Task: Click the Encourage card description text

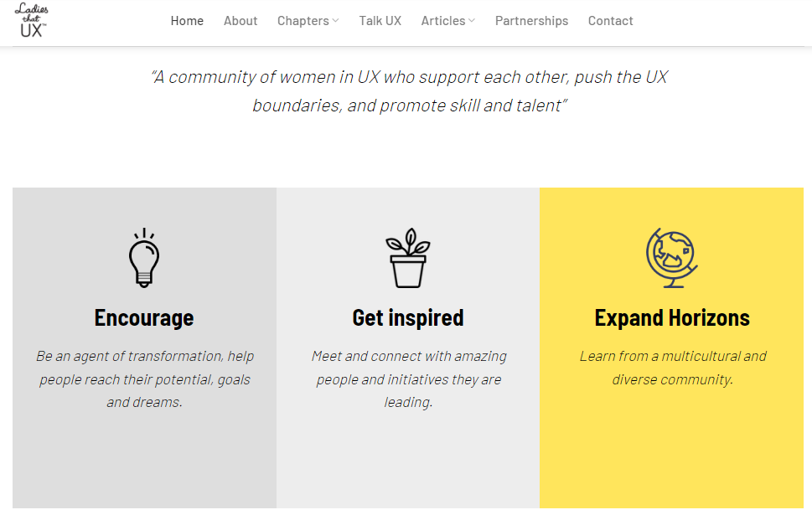Action: tap(144, 379)
